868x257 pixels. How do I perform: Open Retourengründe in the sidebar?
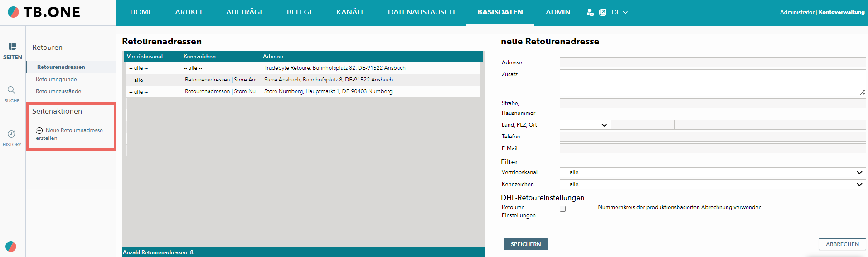click(x=56, y=79)
